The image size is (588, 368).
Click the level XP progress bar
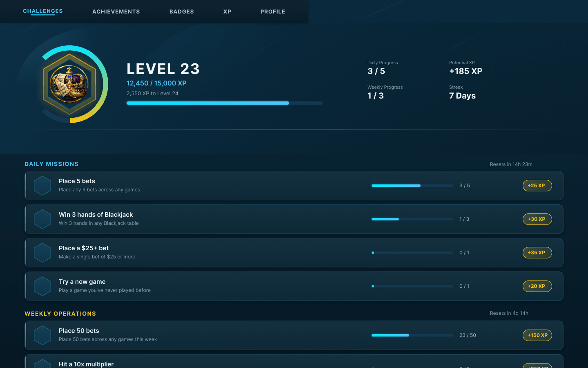225,103
